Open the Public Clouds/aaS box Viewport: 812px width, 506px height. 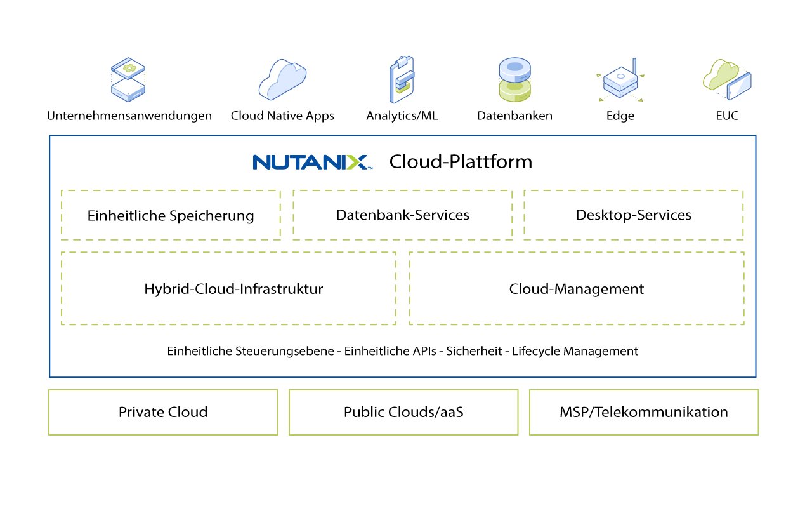[x=403, y=412]
